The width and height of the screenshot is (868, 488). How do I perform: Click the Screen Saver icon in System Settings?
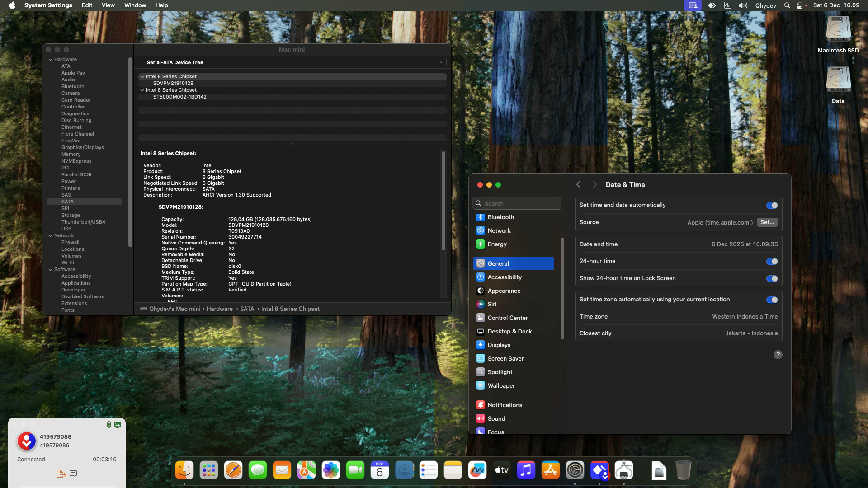480,358
